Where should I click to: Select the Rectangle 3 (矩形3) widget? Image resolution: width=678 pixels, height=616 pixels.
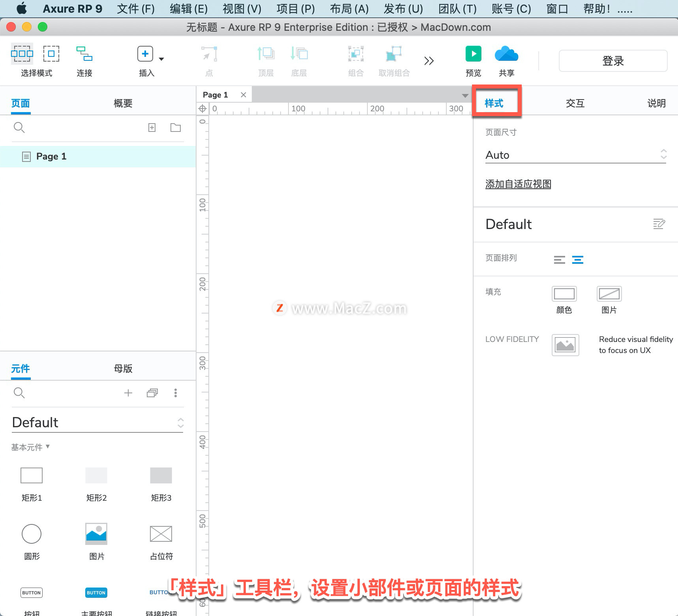[x=161, y=475]
